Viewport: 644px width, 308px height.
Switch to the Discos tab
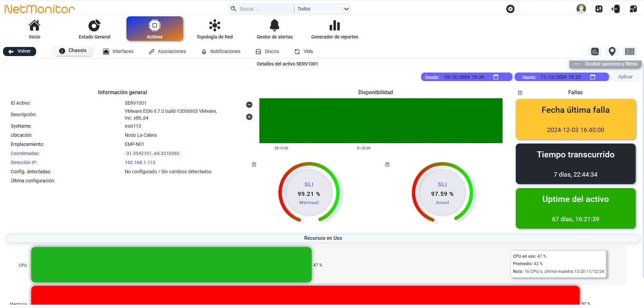click(x=267, y=51)
